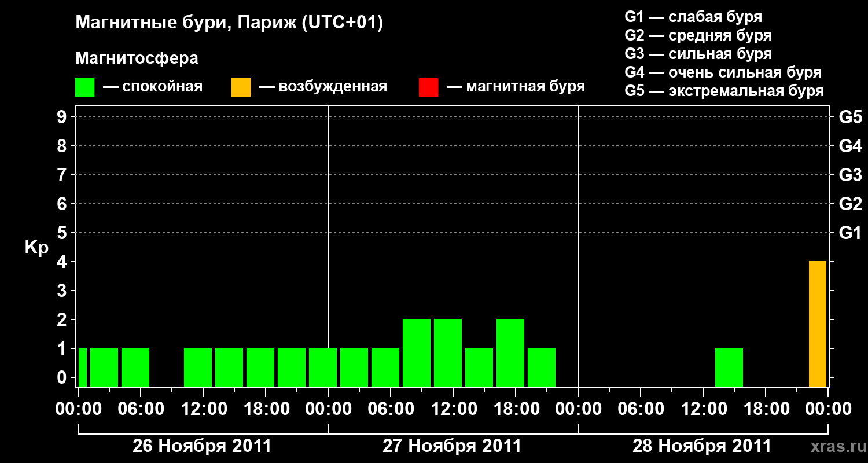Select the line G3 — сильная буря

click(698, 54)
